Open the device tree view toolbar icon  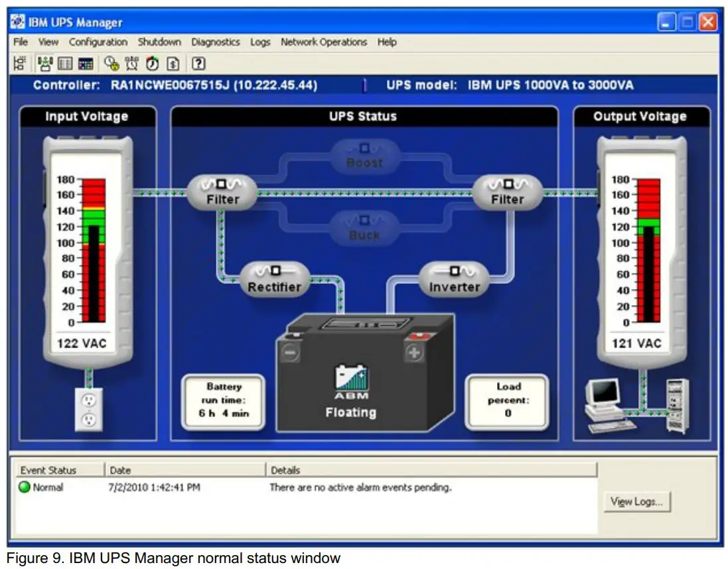[x=19, y=64]
